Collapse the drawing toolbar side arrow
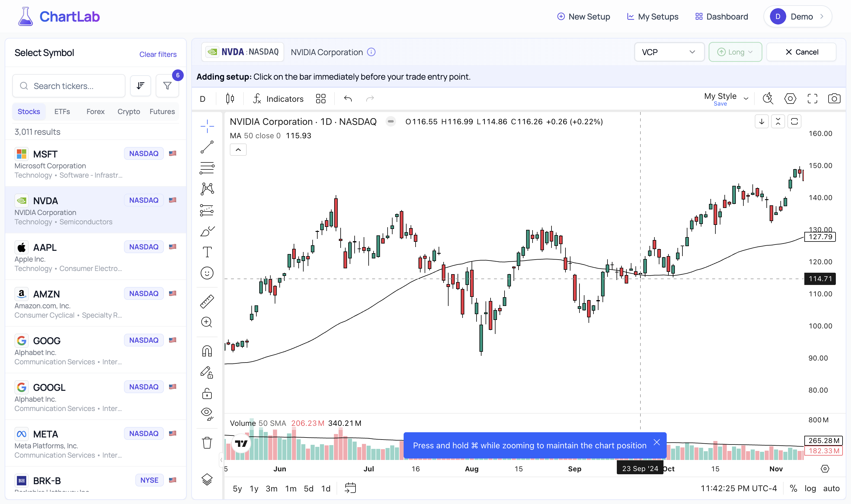 pyautogui.click(x=221, y=460)
